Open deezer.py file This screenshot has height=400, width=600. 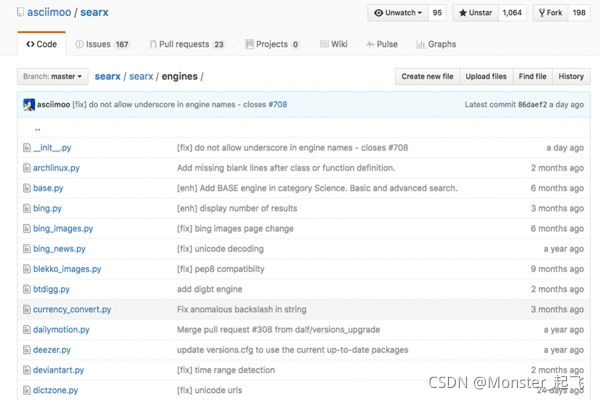pyautogui.click(x=52, y=350)
